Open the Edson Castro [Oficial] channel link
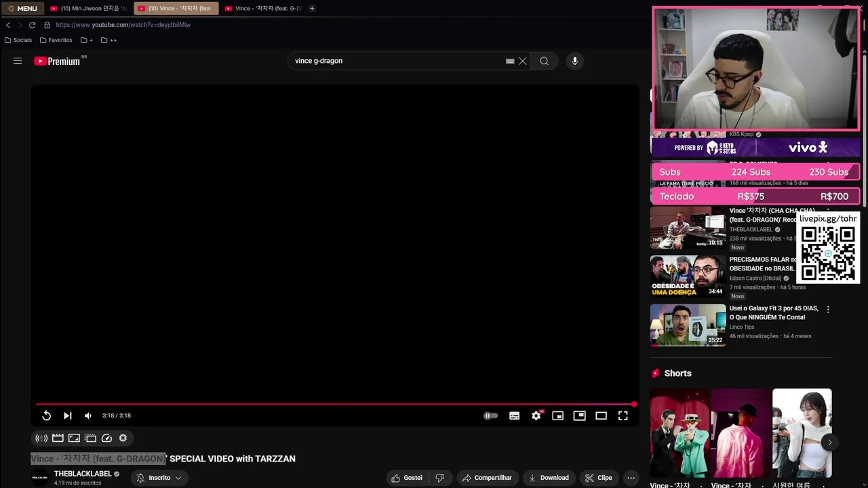The height and width of the screenshot is (488, 868). coord(755,278)
